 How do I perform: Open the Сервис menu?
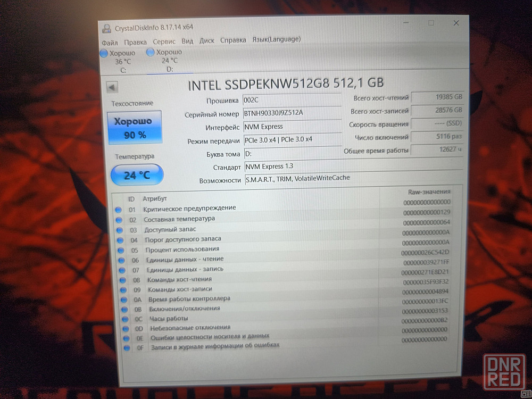pos(164,41)
